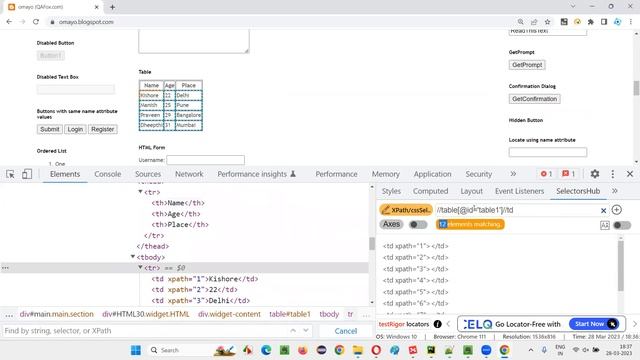The height and width of the screenshot is (360, 640).
Task: Click table#table1 in the breadcrumb
Action: [x=290, y=314]
